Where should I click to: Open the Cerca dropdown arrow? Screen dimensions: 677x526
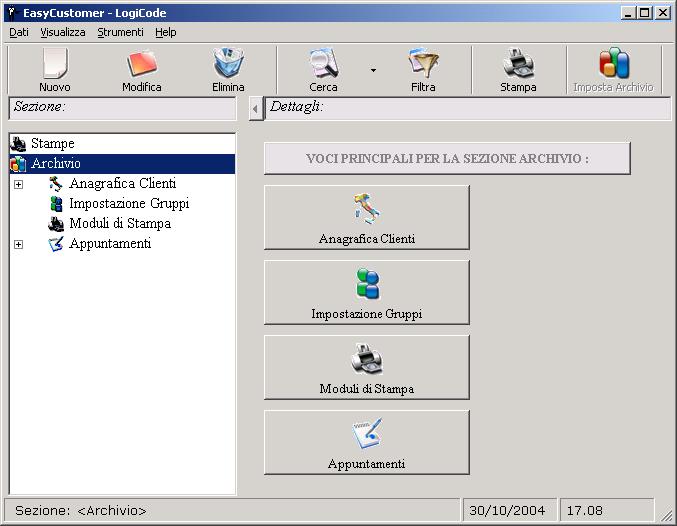pyautogui.click(x=373, y=71)
